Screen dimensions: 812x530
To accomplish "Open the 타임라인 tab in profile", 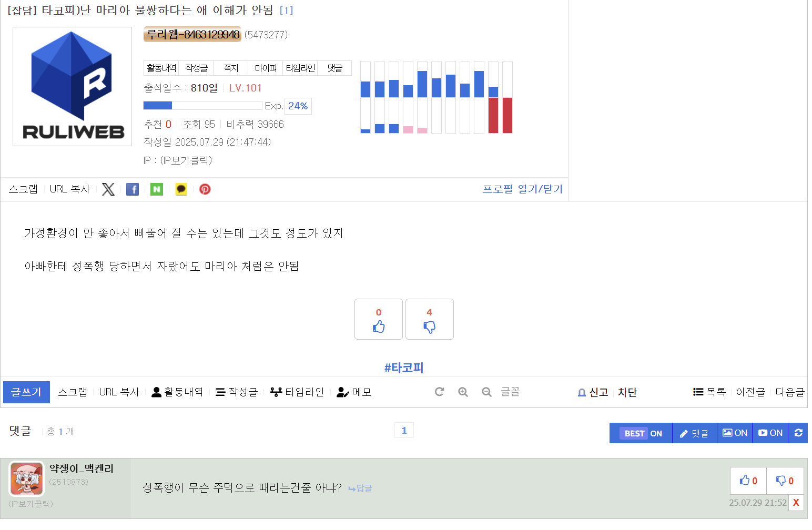I will click(300, 68).
